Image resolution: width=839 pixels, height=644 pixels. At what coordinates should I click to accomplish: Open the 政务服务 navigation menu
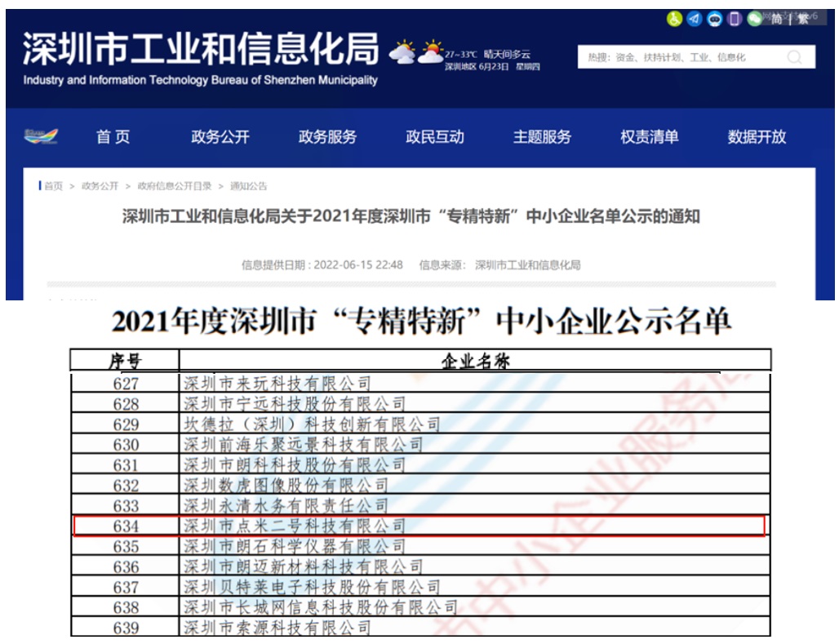tap(327, 137)
